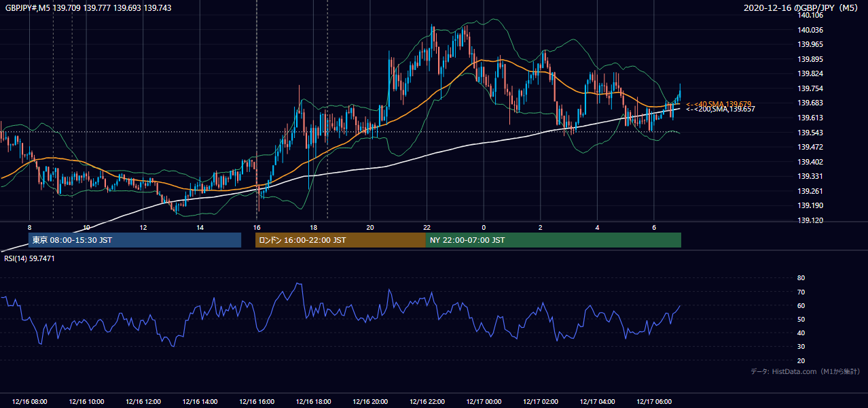Click hour label 14 under the price chart
The image size is (868, 408).
(200, 227)
